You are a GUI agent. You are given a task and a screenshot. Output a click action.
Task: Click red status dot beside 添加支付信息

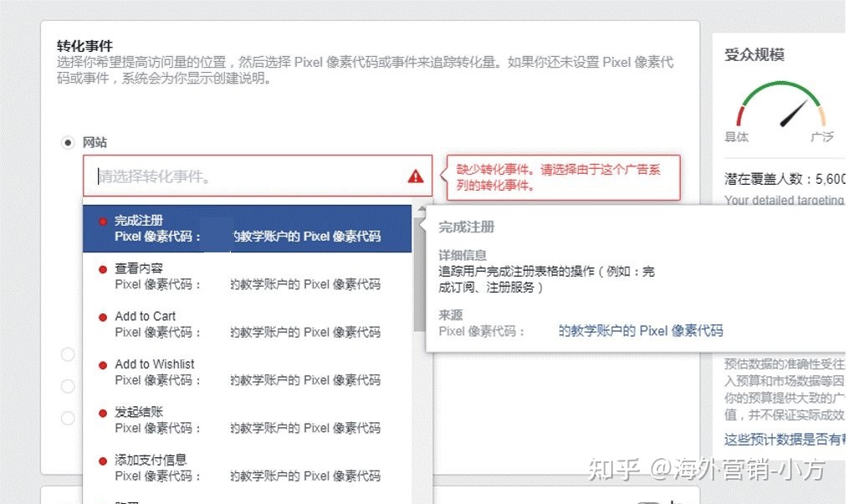tap(103, 461)
